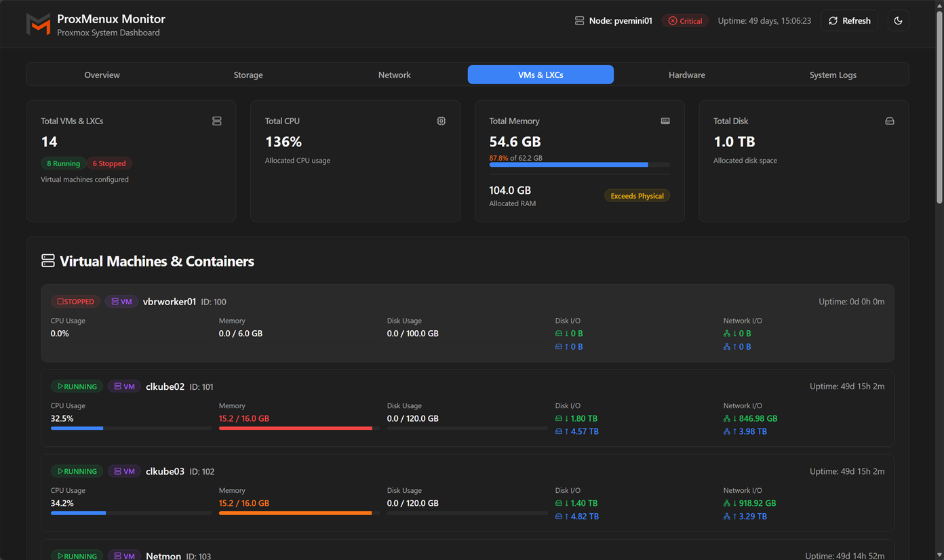Click the ProxMenux Monitor logo icon

point(38,24)
